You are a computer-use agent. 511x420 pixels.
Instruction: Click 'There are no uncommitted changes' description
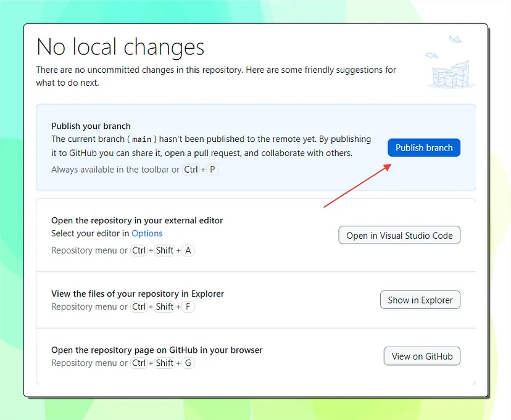(216, 76)
